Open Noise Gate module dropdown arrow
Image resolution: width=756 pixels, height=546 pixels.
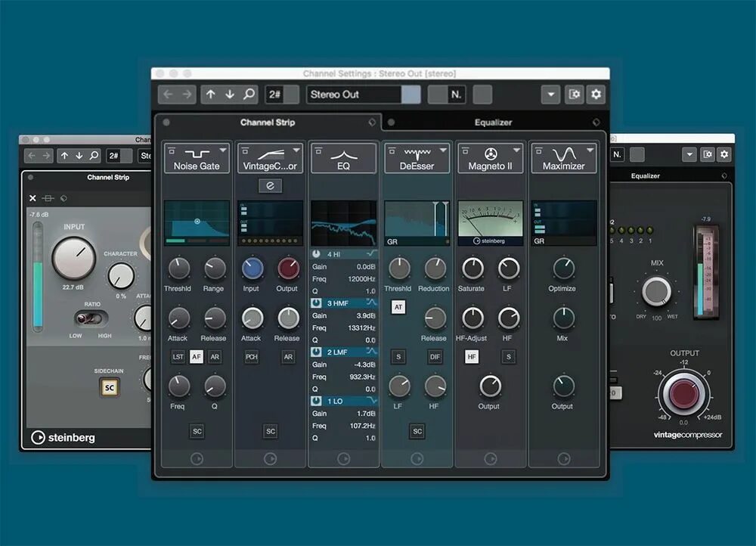click(x=223, y=150)
